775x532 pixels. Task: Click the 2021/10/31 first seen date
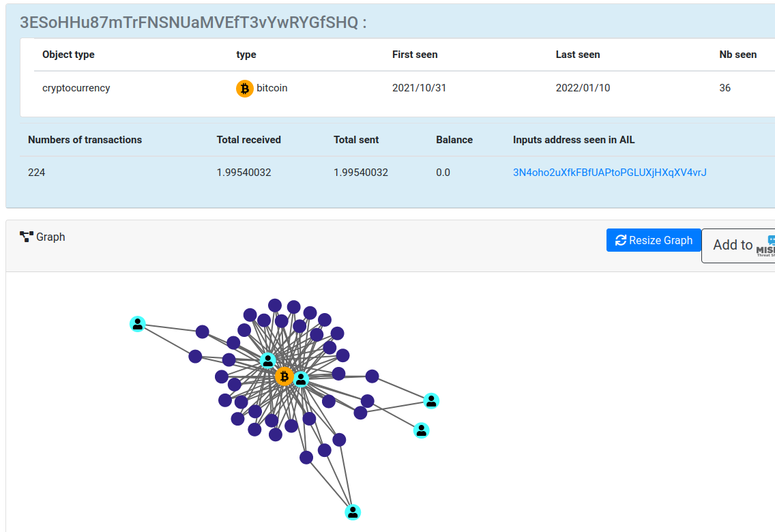(x=419, y=88)
